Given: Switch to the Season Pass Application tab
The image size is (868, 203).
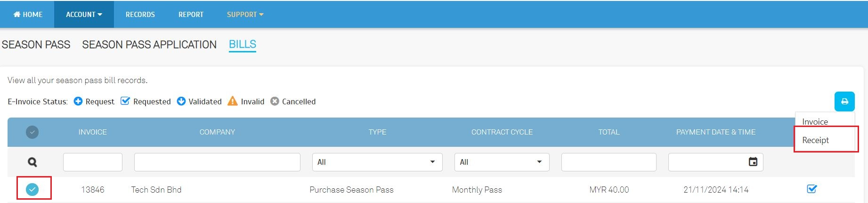Looking at the screenshot, I should point(149,45).
